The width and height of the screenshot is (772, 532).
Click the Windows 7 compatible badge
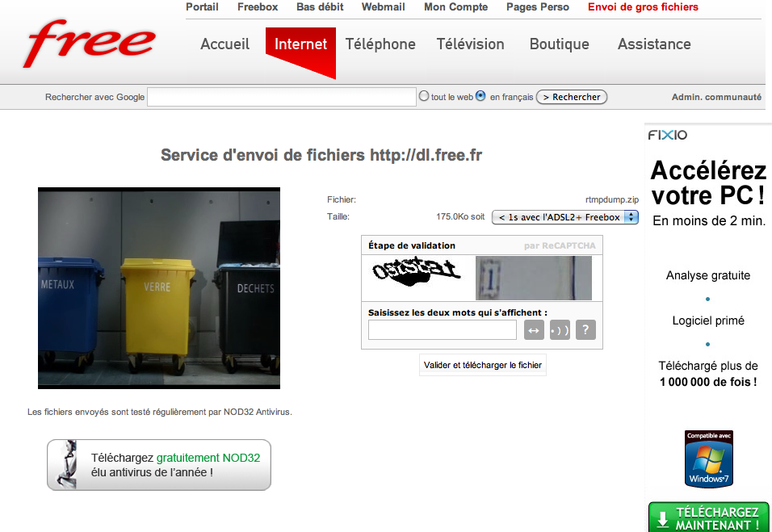click(708, 459)
